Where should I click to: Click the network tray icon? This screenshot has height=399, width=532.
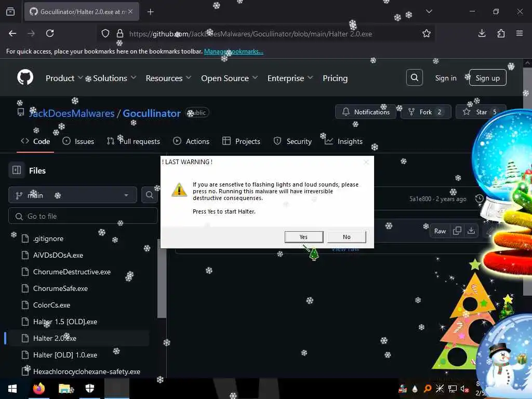(453, 389)
